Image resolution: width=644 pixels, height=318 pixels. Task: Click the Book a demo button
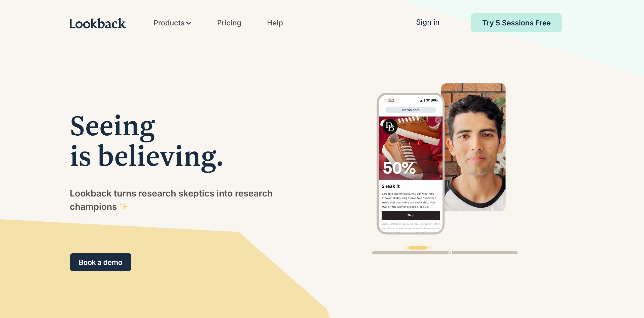click(100, 262)
